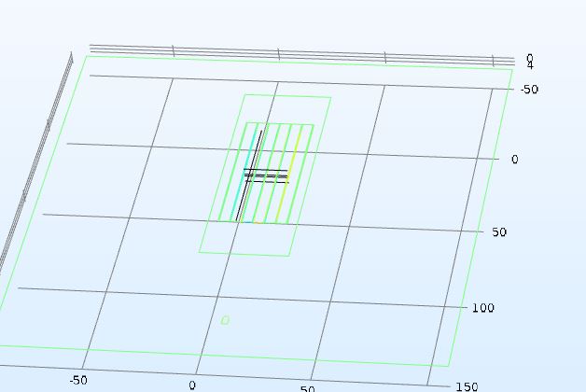Click the orange segment at bottom of geometry
This screenshot has height=392, width=586.
(x=258, y=222)
